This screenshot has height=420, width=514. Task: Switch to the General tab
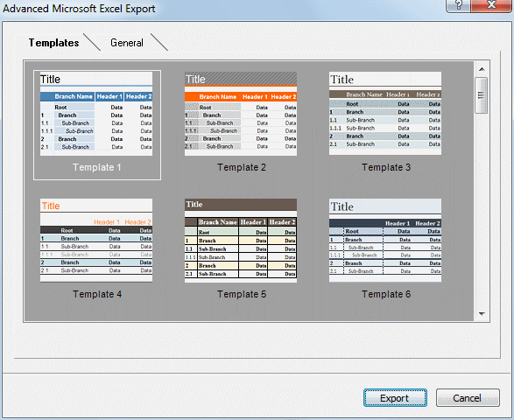[127, 43]
